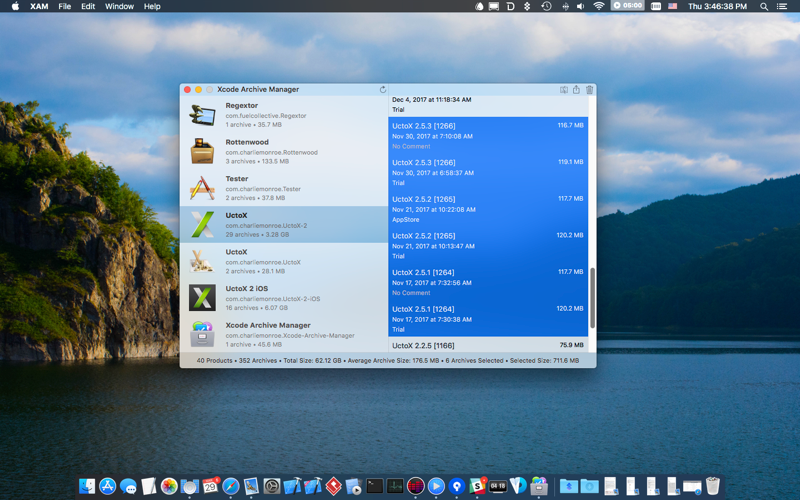
Task: Select UctoX 2.5.2 archive labeled AppStore
Action: coord(488,209)
